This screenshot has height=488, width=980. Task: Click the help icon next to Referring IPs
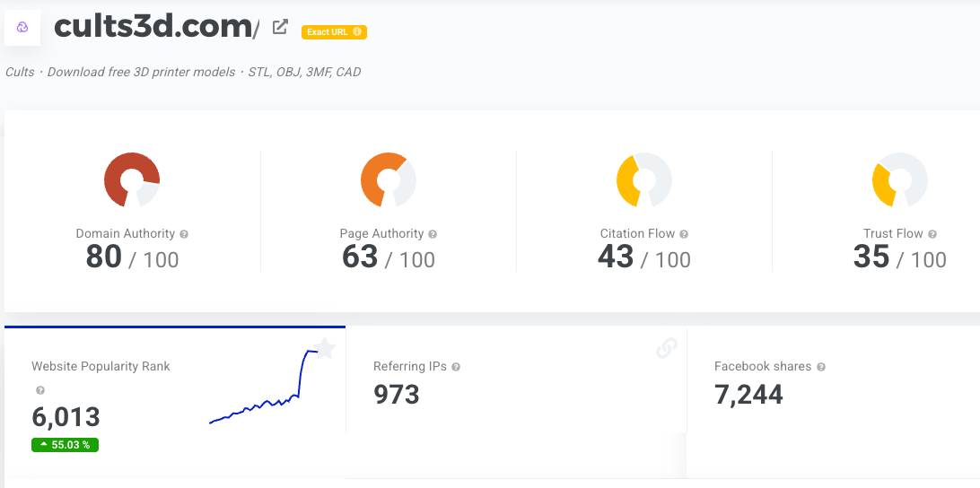[x=456, y=367]
